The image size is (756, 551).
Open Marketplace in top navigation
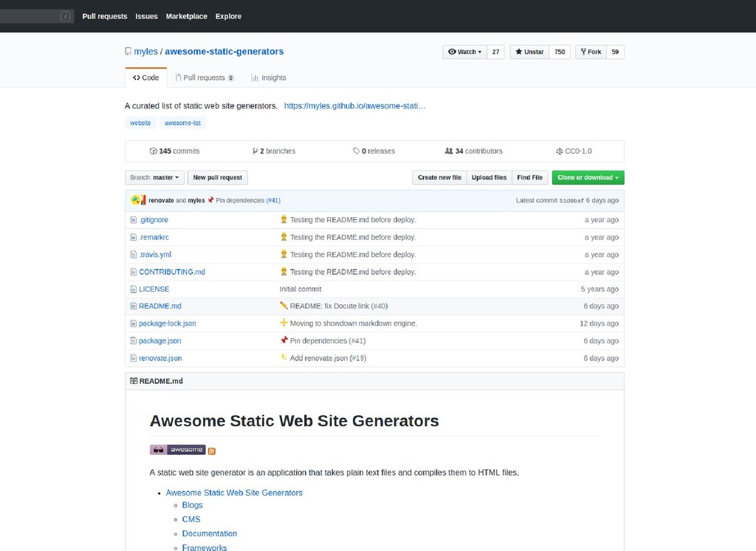[187, 16]
